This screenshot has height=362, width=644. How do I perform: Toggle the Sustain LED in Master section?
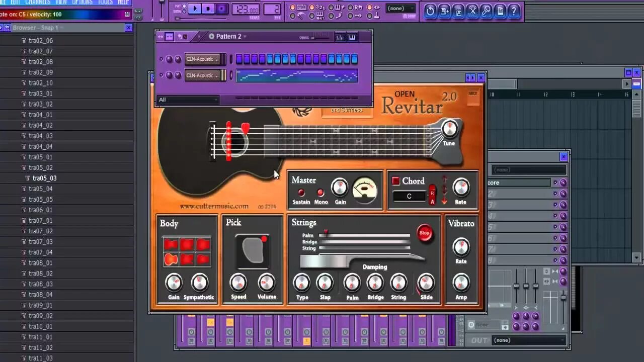tap(301, 193)
